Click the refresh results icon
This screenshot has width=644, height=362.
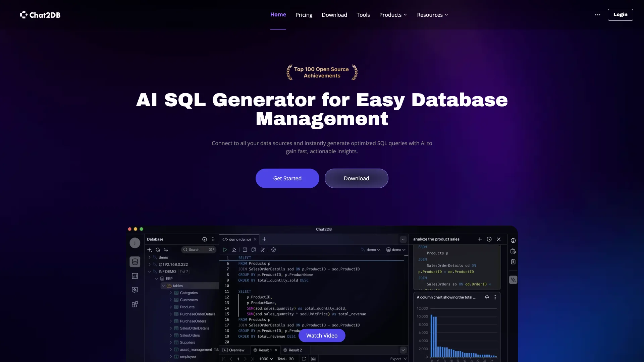pyautogui.click(x=304, y=359)
